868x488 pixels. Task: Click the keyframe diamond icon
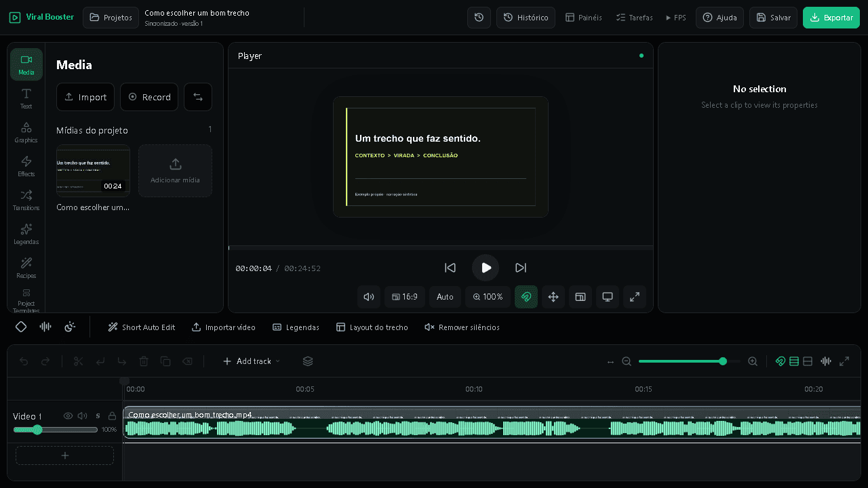(x=21, y=327)
